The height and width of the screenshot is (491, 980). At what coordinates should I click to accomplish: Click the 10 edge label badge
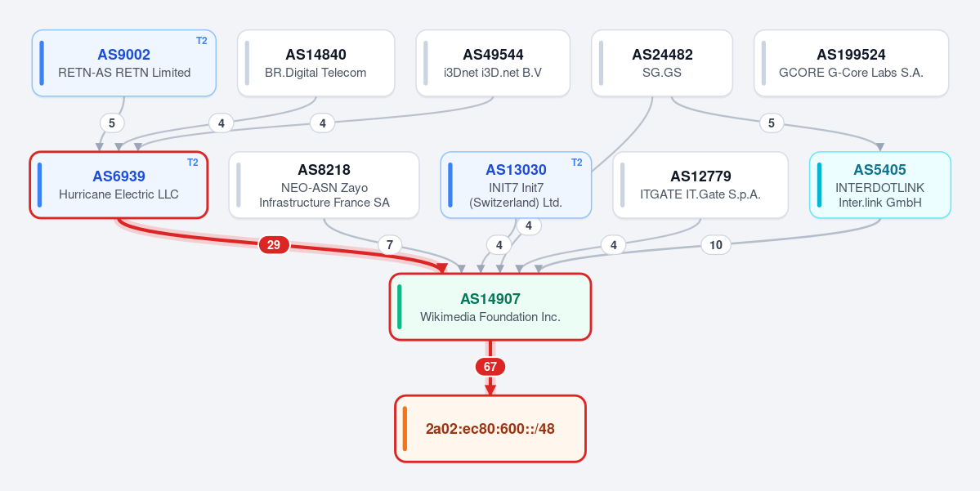pyautogui.click(x=716, y=245)
